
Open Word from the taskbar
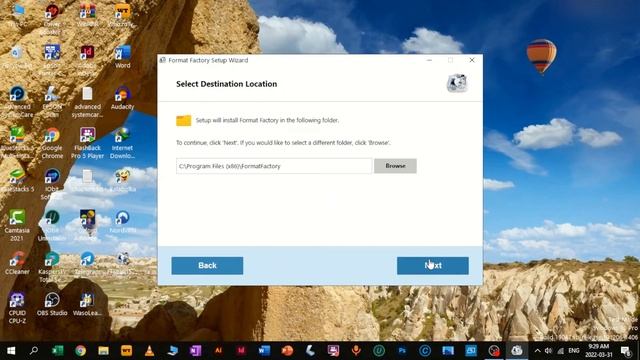(264, 351)
